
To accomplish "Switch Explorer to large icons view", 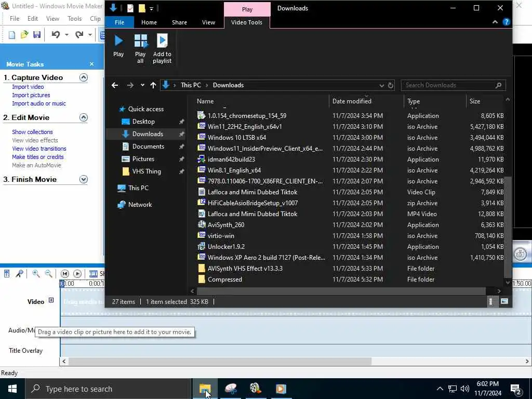I will pos(504,302).
